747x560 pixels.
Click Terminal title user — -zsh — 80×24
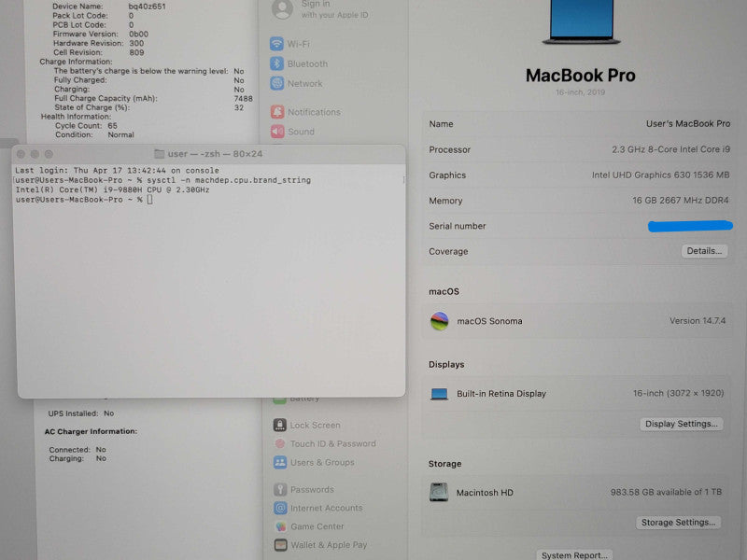(215, 154)
